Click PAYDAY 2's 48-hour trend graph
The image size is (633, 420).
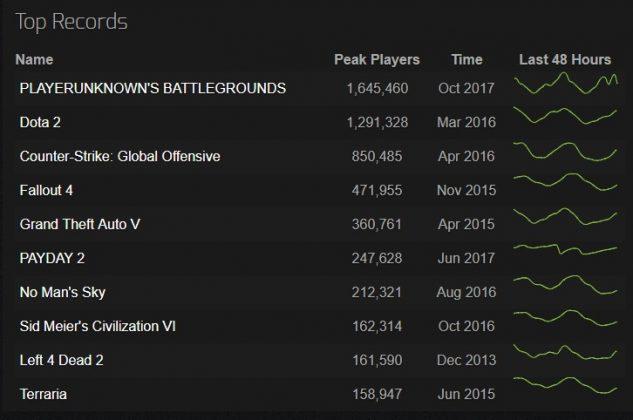tap(565, 249)
